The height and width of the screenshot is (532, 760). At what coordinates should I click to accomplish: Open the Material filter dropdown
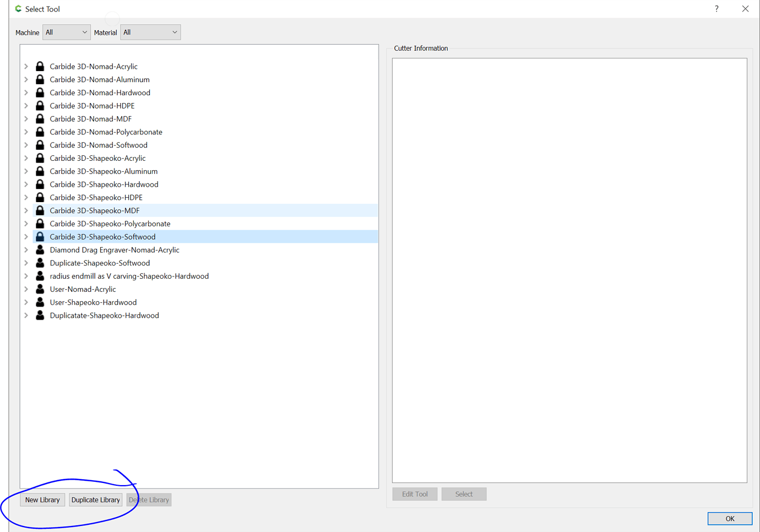click(150, 32)
